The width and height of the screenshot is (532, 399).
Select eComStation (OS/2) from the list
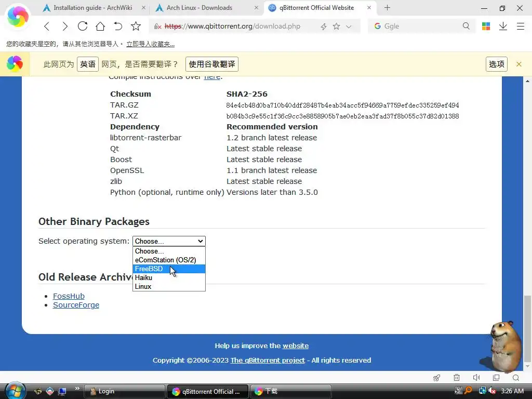[x=169, y=260]
